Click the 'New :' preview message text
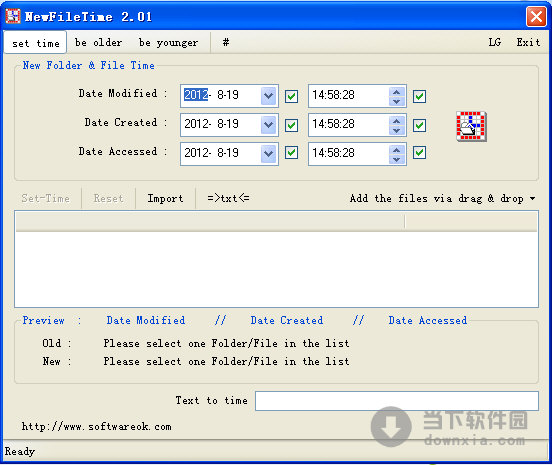552x465 pixels. [x=226, y=362]
